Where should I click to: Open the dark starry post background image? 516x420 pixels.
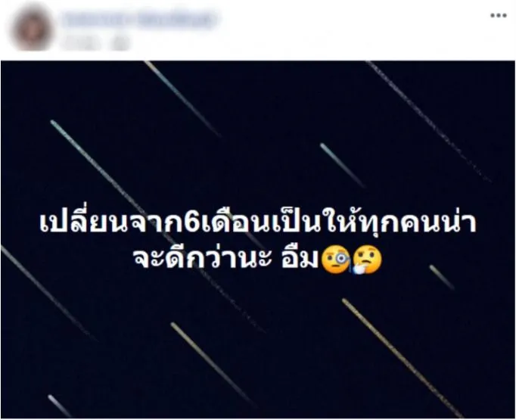tap(258, 239)
